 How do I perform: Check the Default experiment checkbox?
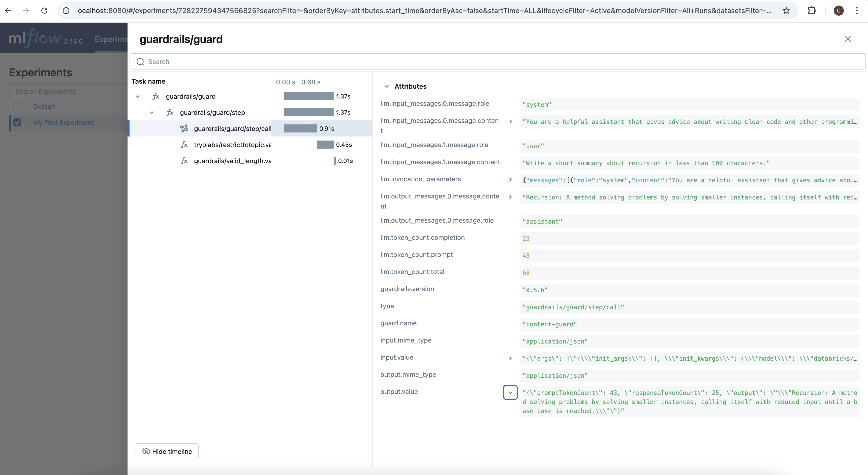point(17,106)
